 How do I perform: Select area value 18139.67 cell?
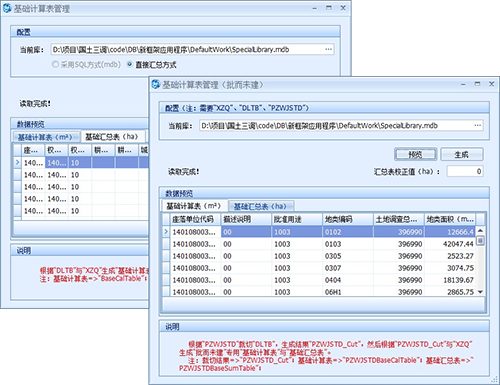click(x=450, y=280)
